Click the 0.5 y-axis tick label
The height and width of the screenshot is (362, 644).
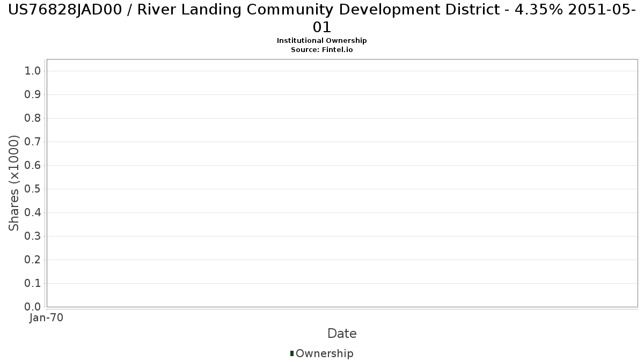[x=33, y=189]
